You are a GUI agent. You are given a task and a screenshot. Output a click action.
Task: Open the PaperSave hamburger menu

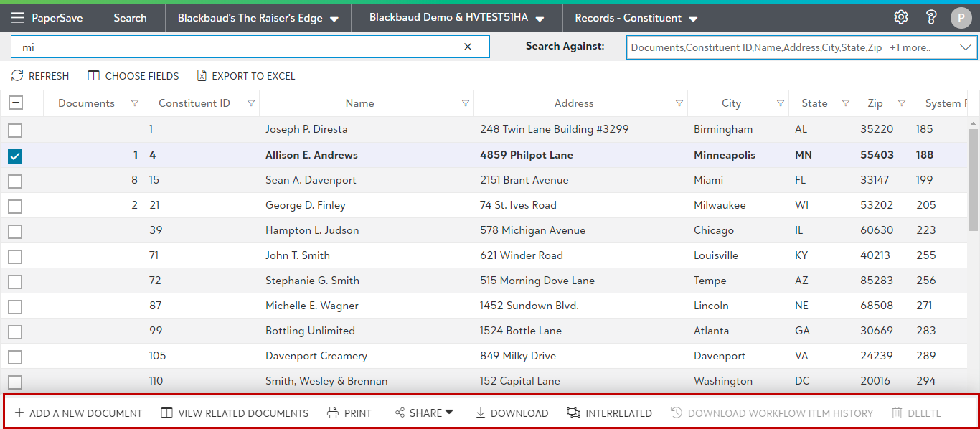18,18
